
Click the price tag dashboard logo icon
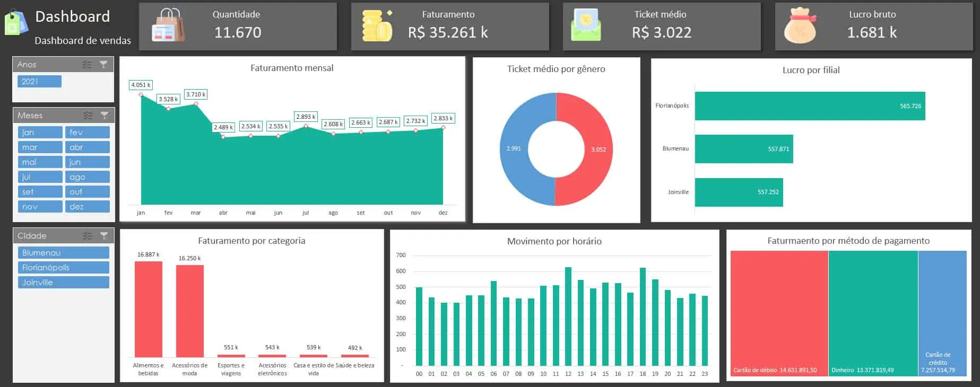(x=15, y=23)
